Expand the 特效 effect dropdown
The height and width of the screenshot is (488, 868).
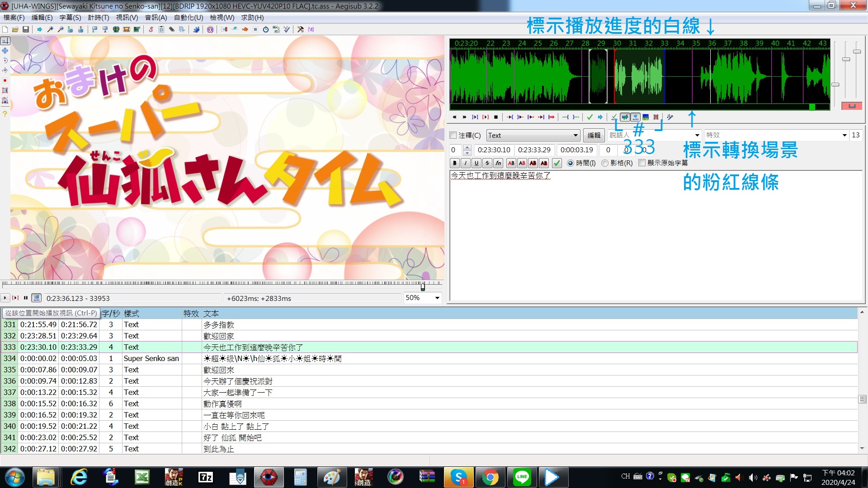point(844,135)
